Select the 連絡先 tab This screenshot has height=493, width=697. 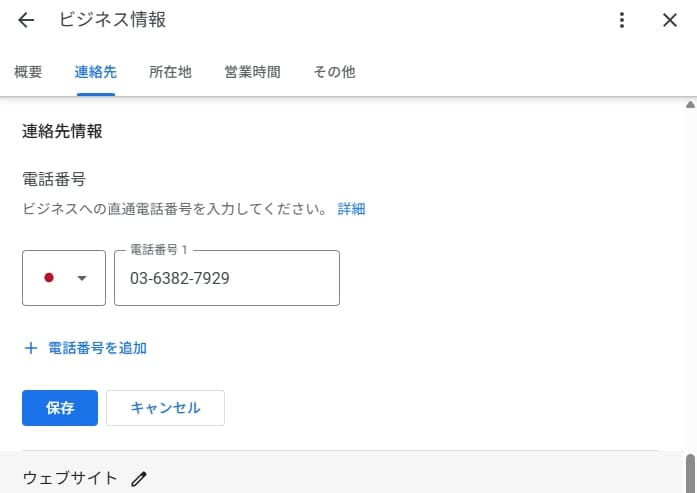pyautogui.click(x=96, y=72)
